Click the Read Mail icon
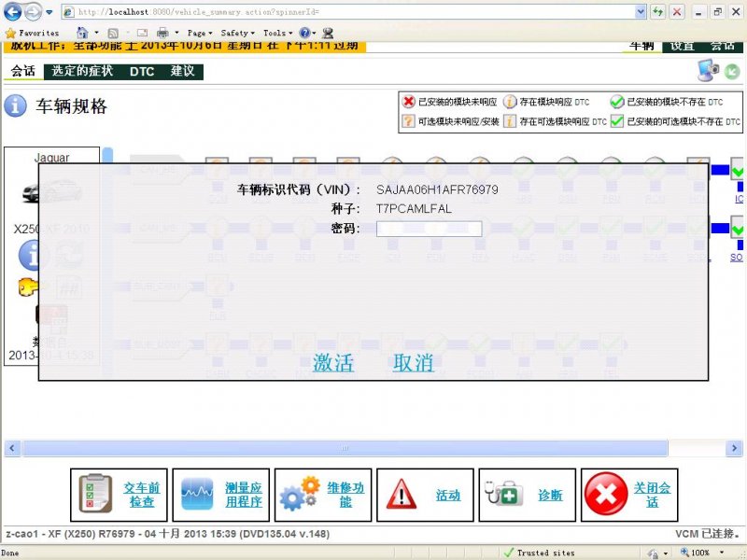747x560 pixels. [142, 33]
